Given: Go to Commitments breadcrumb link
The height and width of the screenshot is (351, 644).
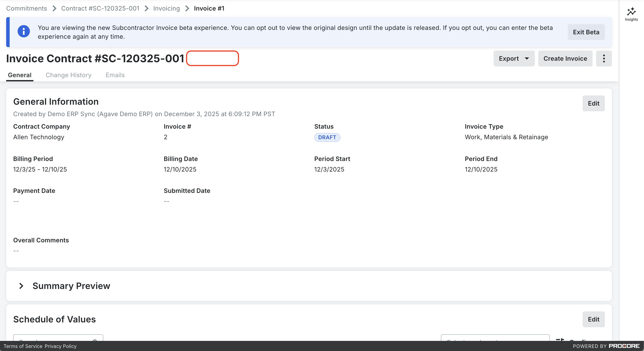Looking at the screenshot, I should 27,9.
